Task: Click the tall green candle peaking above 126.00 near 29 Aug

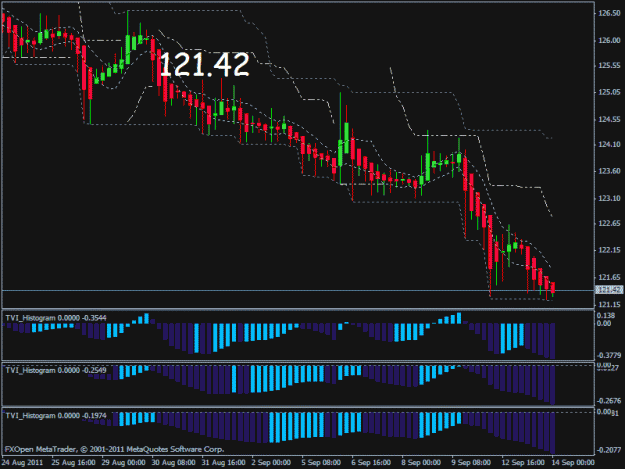Action: click(x=128, y=49)
